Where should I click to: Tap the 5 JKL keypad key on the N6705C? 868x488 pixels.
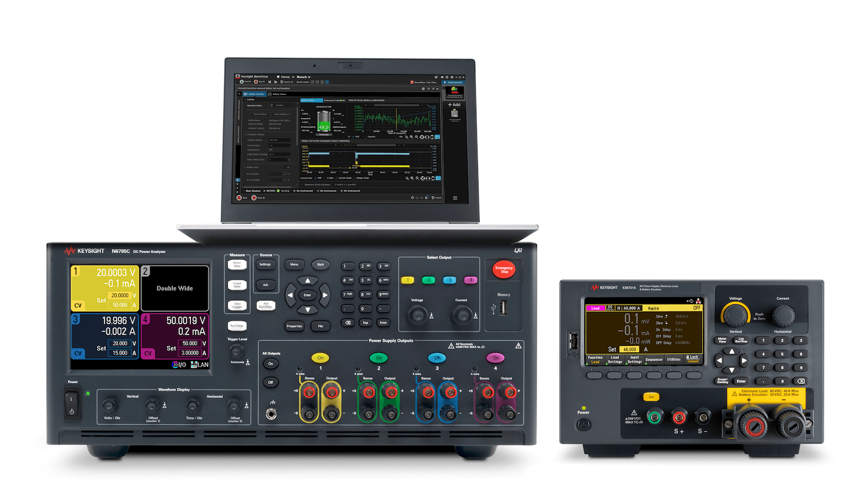(365, 280)
